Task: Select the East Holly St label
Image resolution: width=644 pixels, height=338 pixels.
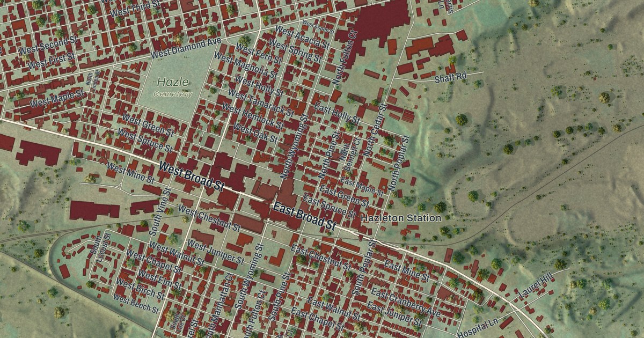Action: tap(336, 113)
